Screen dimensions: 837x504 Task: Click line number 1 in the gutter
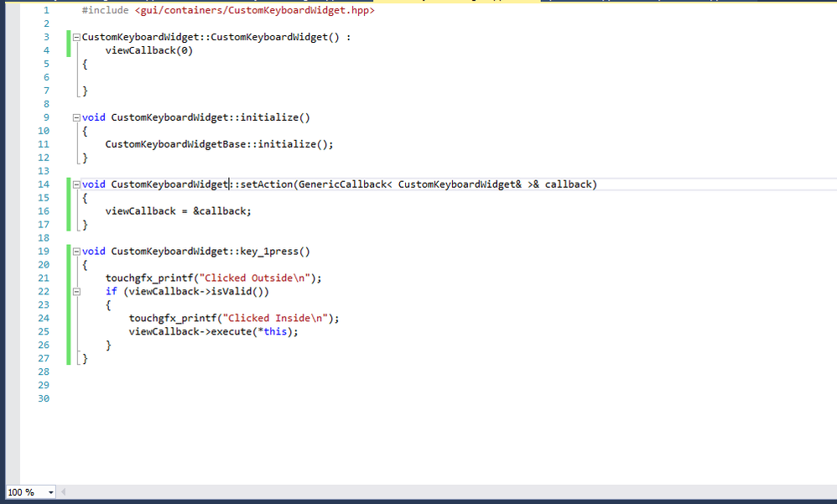46,10
